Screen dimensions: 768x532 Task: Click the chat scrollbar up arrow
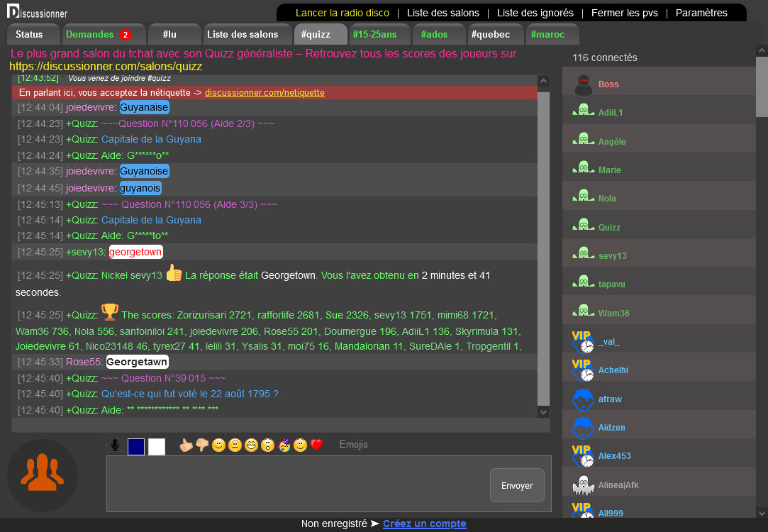pyautogui.click(x=543, y=82)
